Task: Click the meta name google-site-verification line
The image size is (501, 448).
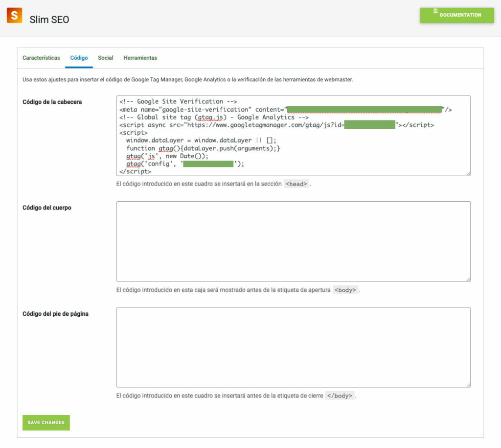Action: pyautogui.click(x=285, y=110)
